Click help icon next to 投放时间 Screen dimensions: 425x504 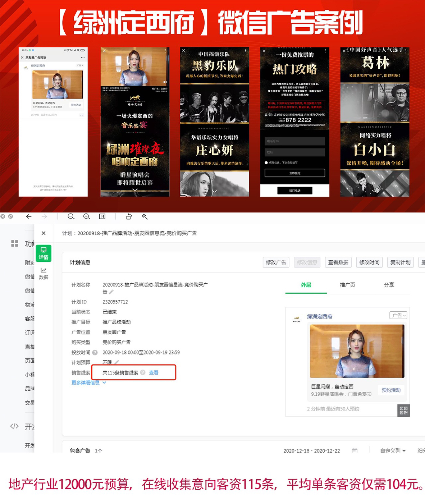click(x=95, y=353)
